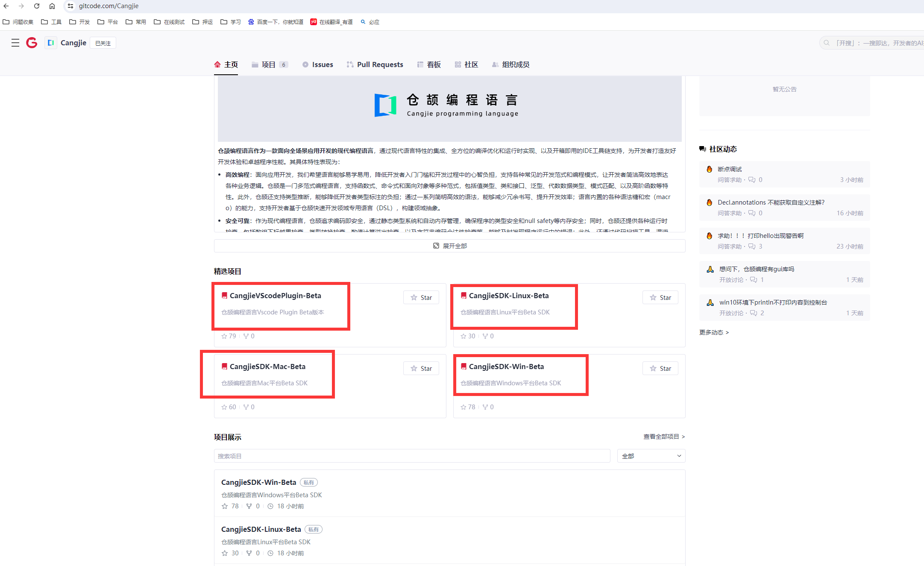
Task: Click the browser forward arrow
Action: tap(21, 6)
